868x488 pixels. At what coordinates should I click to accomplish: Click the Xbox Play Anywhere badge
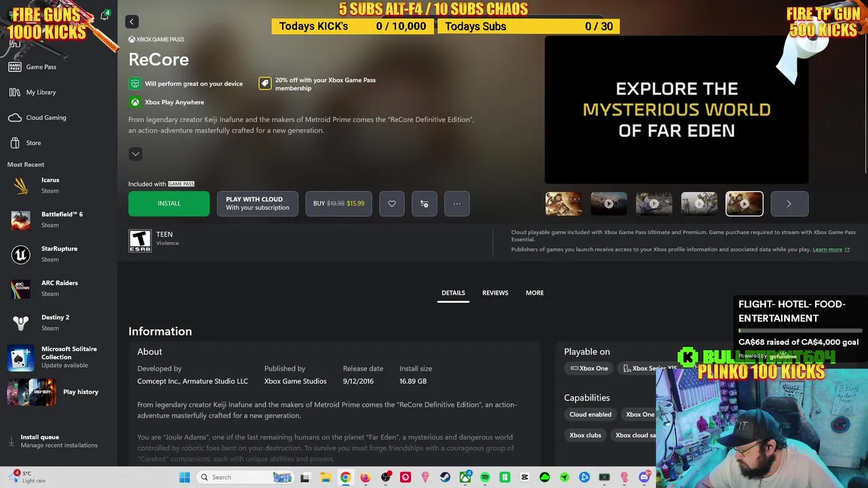[167, 102]
